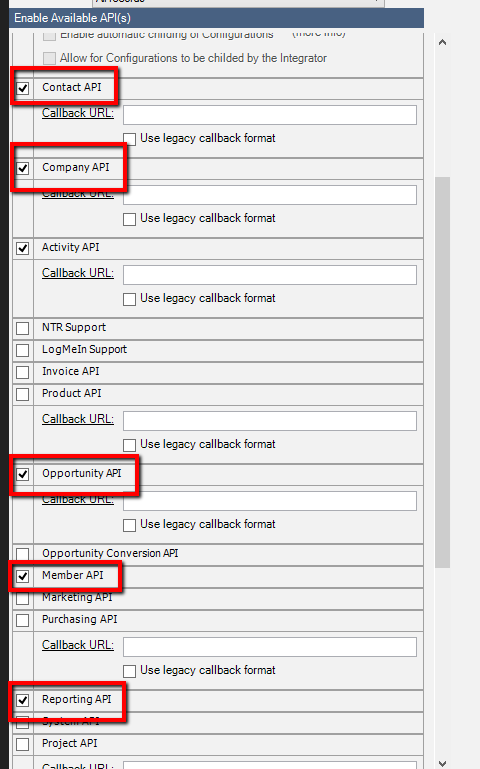Tick the Purchasing API checkbox

(x=23, y=620)
